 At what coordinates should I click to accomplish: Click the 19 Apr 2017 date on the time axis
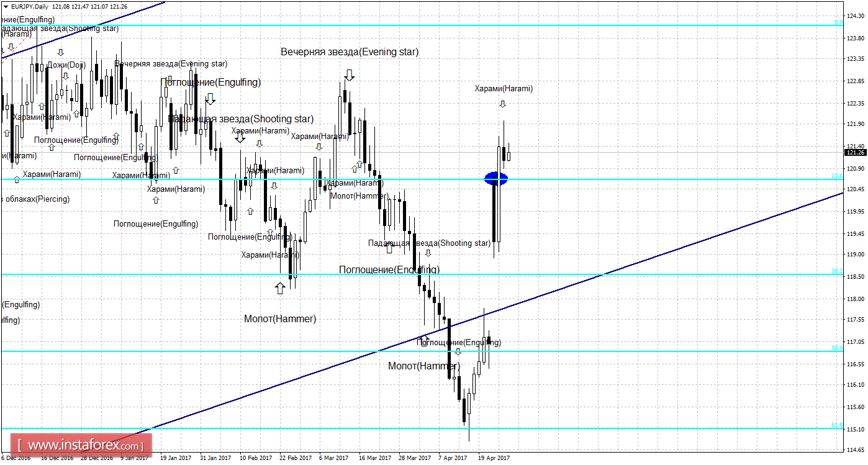494,458
